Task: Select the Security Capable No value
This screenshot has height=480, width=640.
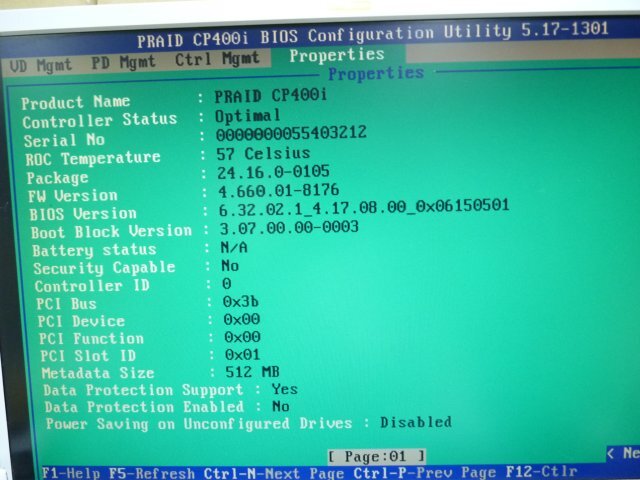Action: click(230, 266)
